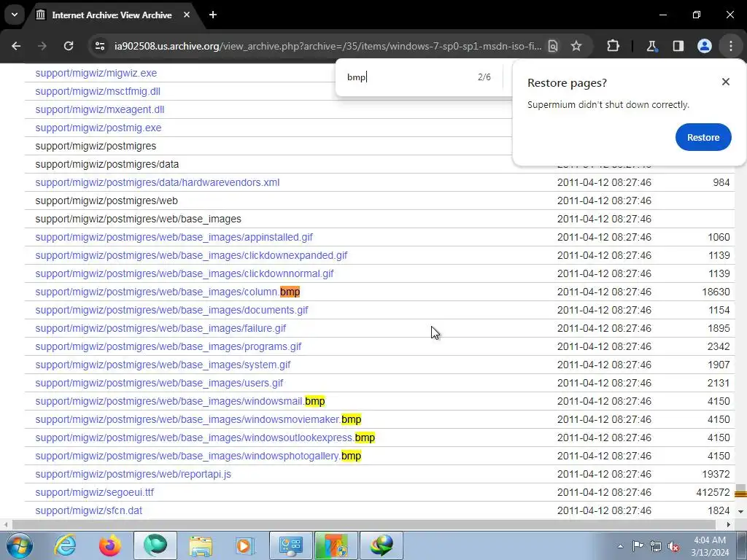Click the page search icon in address bar
747x560 pixels.
click(x=553, y=46)
